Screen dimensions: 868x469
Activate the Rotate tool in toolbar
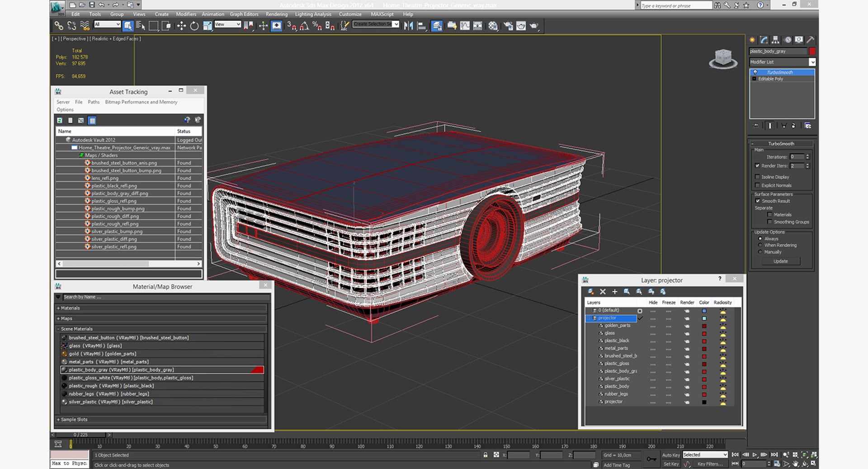pos(194,26)
